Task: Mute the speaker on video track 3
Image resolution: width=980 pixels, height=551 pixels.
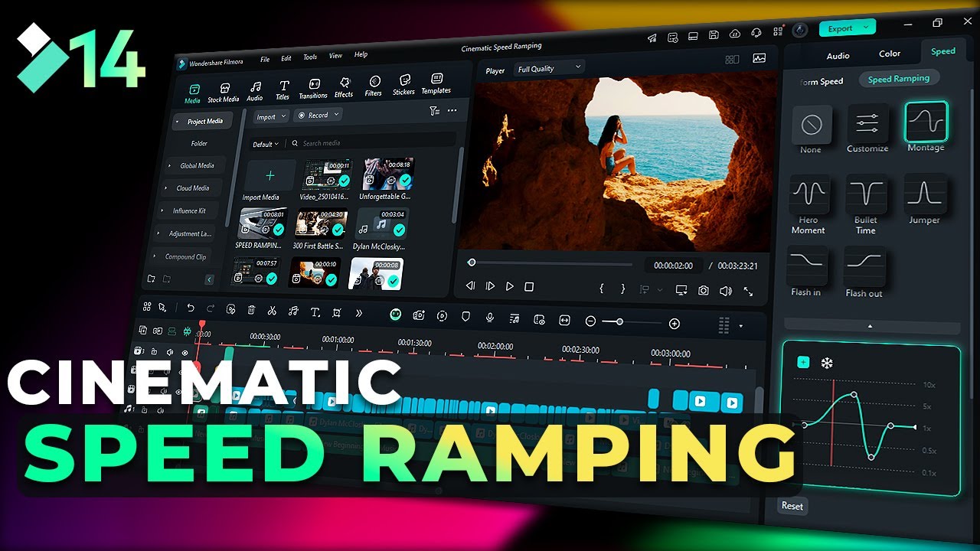Action: (169, 352)
